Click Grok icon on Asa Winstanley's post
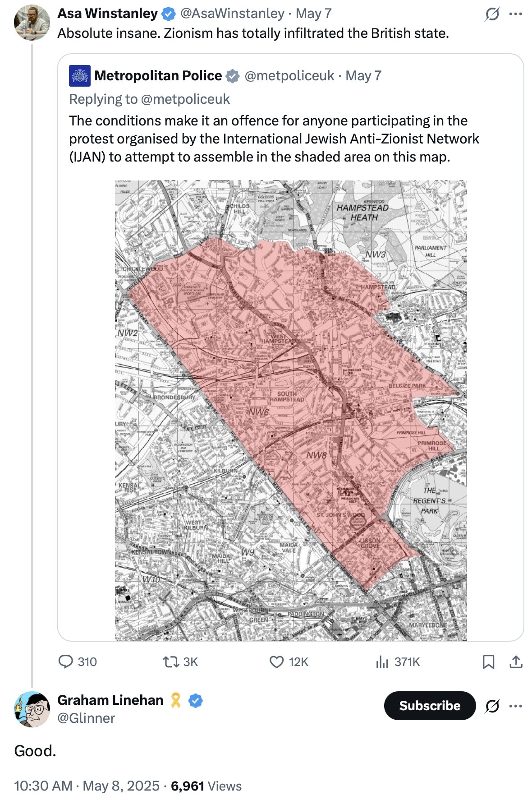 click(x=492, y=14)
